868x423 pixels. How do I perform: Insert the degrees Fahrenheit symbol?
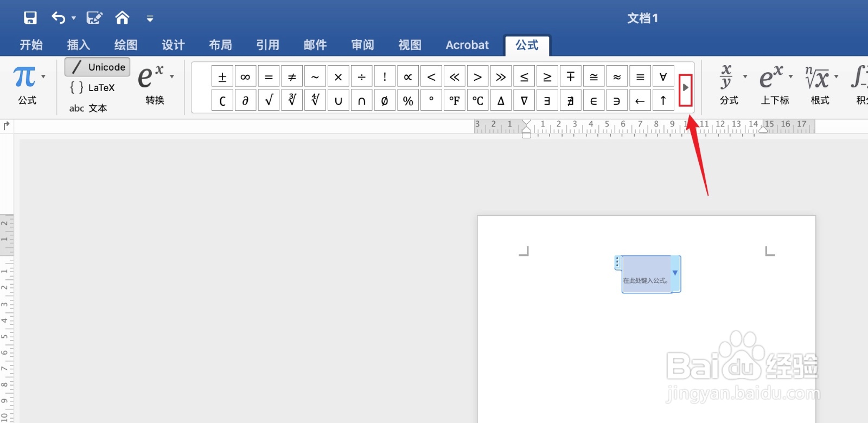point(455,100)
